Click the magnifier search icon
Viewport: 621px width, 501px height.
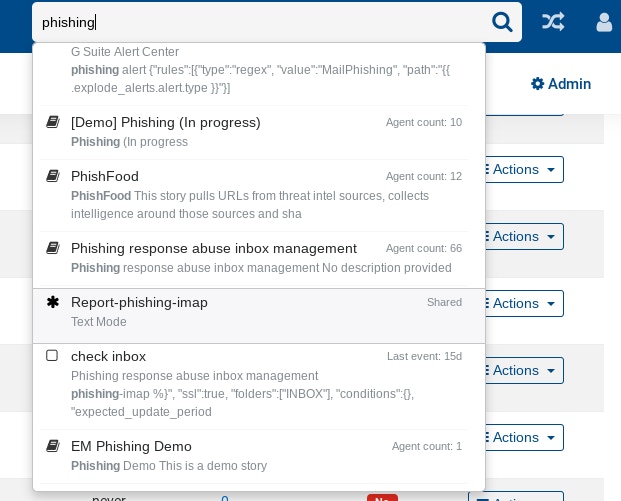(502, 22)
